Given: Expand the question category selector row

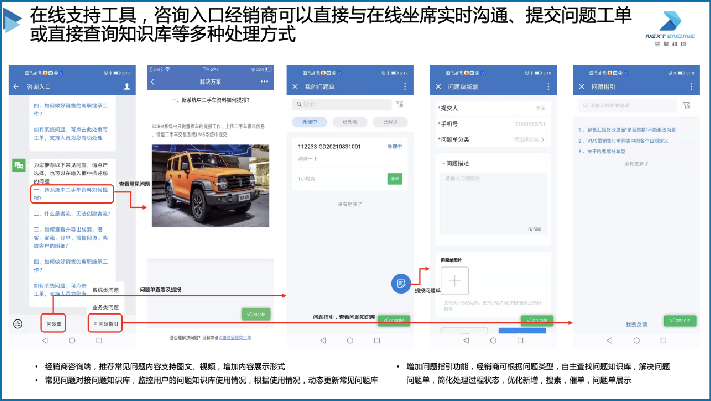Looking at the screenshot, I should pos(492,139).
